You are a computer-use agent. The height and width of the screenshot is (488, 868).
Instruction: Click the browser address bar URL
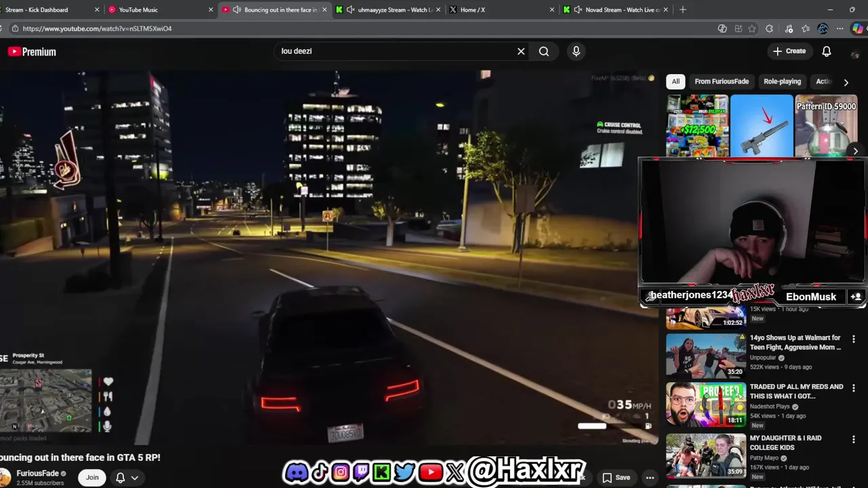(97, 28)
